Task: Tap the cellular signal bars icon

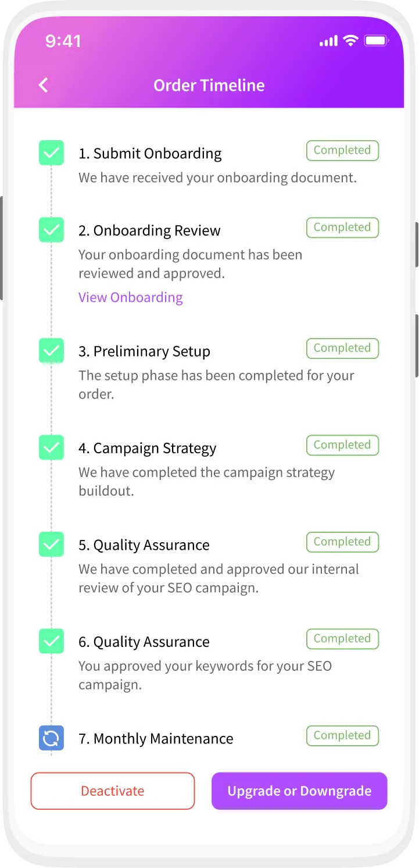Action: [328, 41]
